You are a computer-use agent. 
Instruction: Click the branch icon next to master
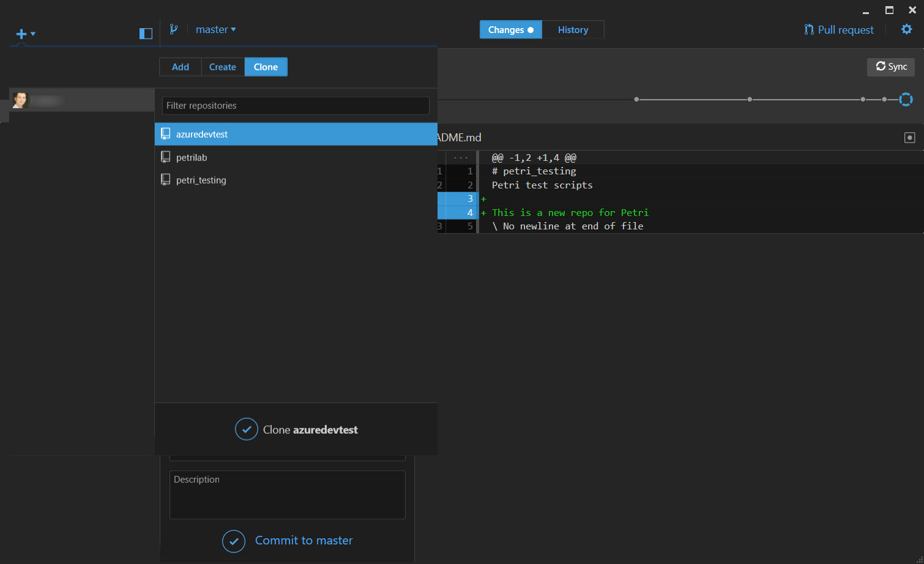point(174,29)
